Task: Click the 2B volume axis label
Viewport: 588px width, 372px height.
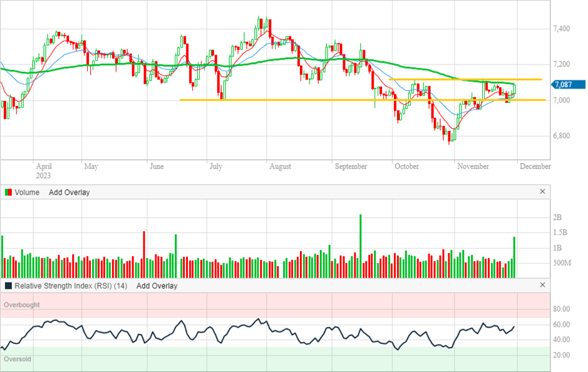Action: tap(557, 218)
